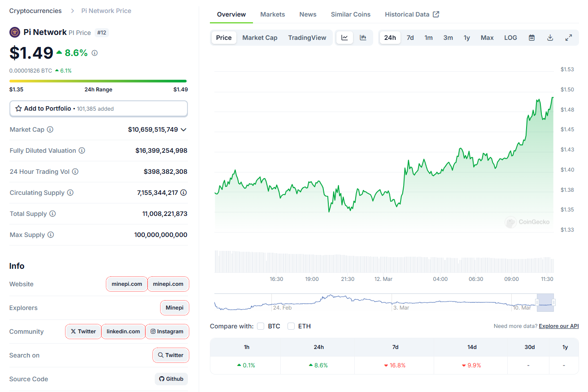Click the 24h Range progress bar
Image resolution: width=588 pixels, height=392 pixels.
point(98,81)
